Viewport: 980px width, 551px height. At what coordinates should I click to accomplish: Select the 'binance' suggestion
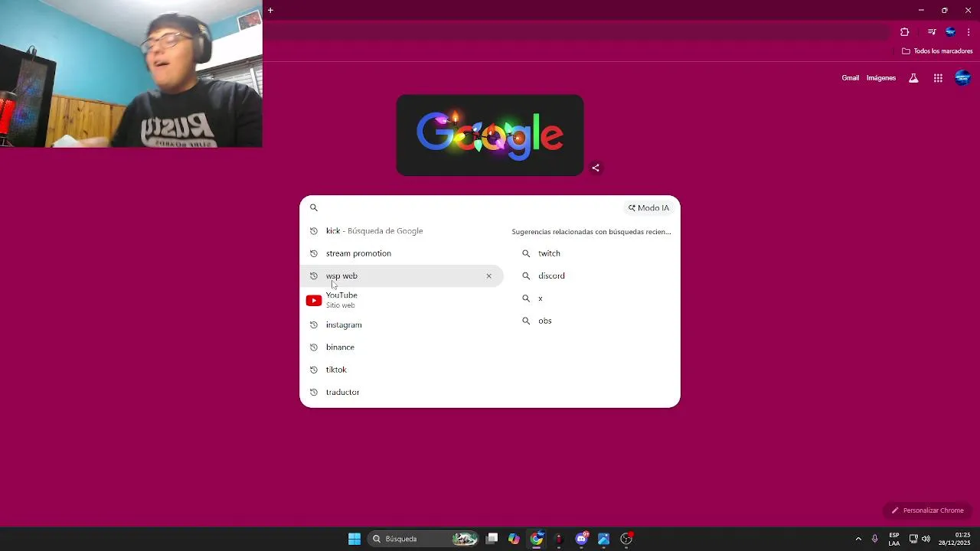(402, 347)
